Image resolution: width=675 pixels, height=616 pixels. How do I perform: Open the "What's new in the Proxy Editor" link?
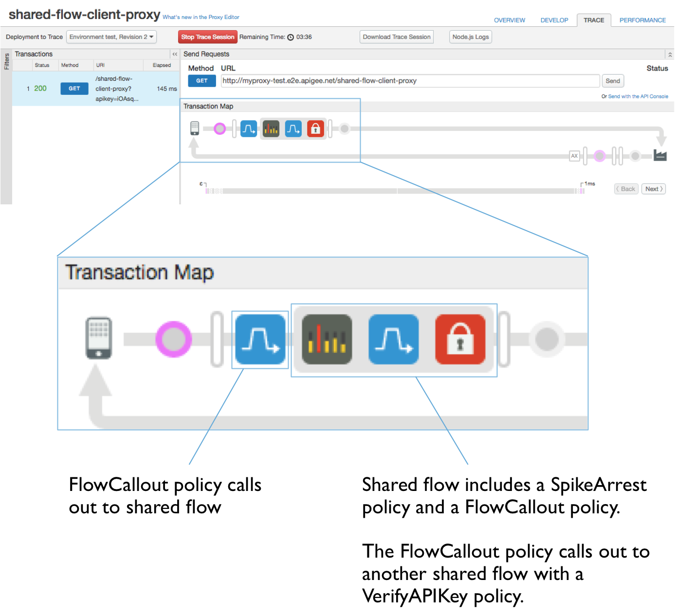[x=201, y=17]
